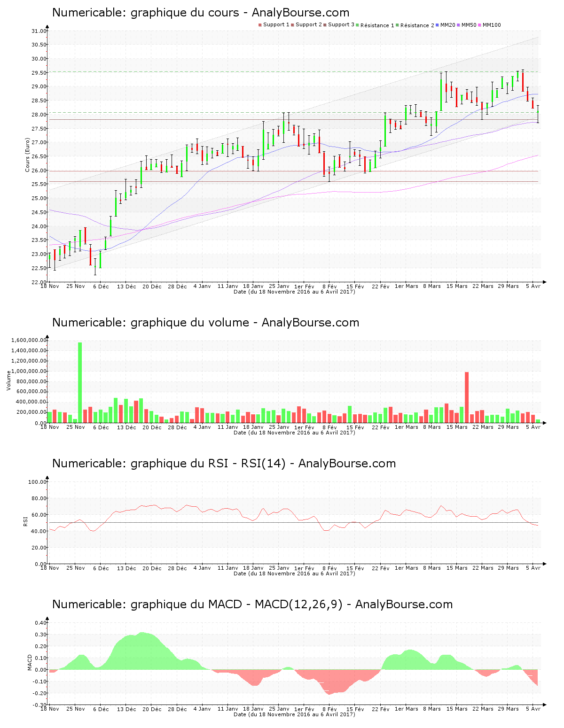
Task: Click the 'graphique du RSI - RSI(14)' title
Action: point(224,464)
